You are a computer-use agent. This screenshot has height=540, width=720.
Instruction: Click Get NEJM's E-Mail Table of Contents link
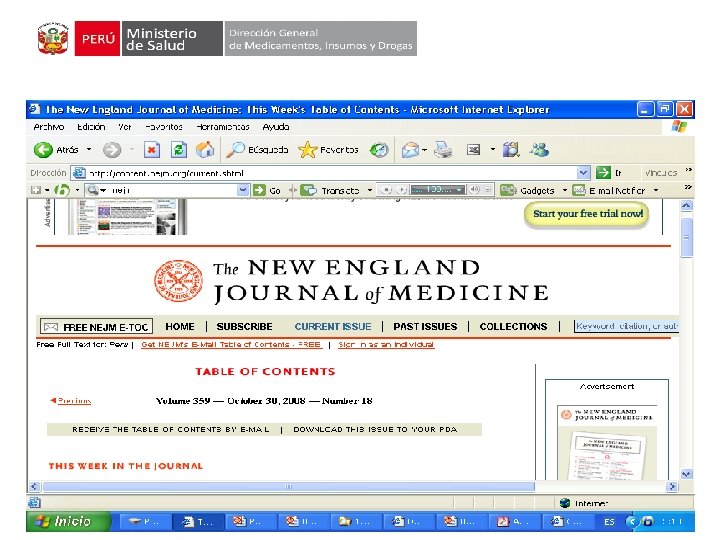(x=231, y=344)
